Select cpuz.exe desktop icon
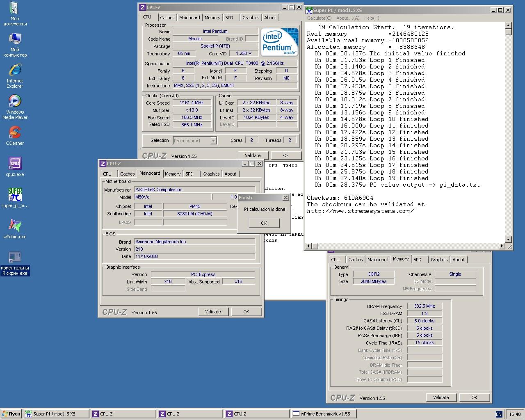This screenshot has width=525, height=420. click(x=15, y=167)
